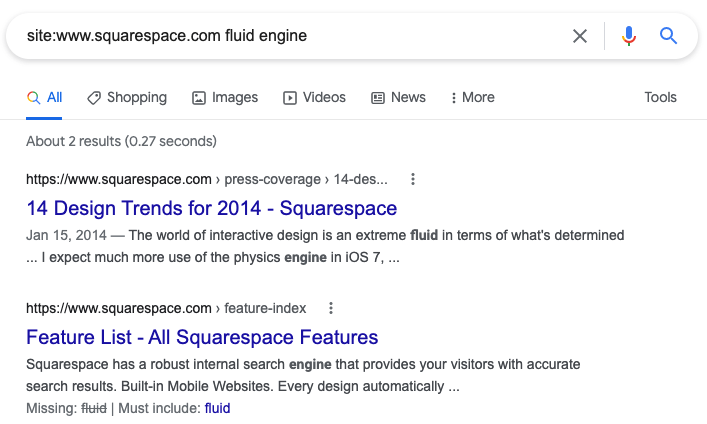707x424 pixels.
Task: Click the blue magnifier search button
Action: (669, 36)
